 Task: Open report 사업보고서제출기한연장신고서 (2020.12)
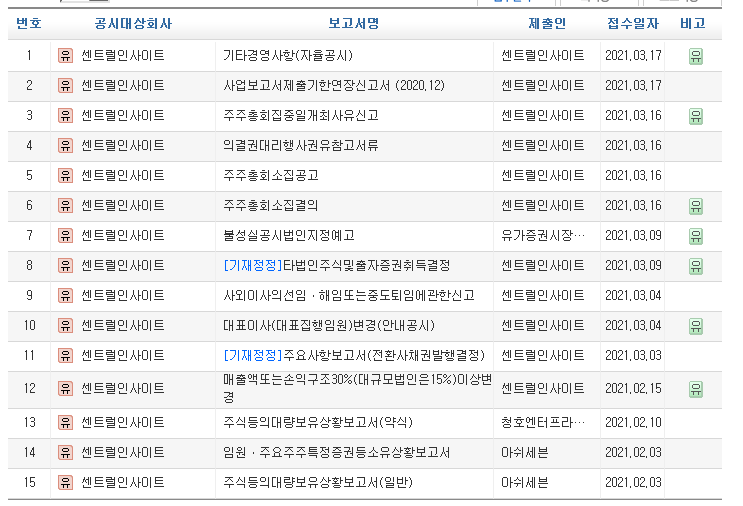pos(334,86)
